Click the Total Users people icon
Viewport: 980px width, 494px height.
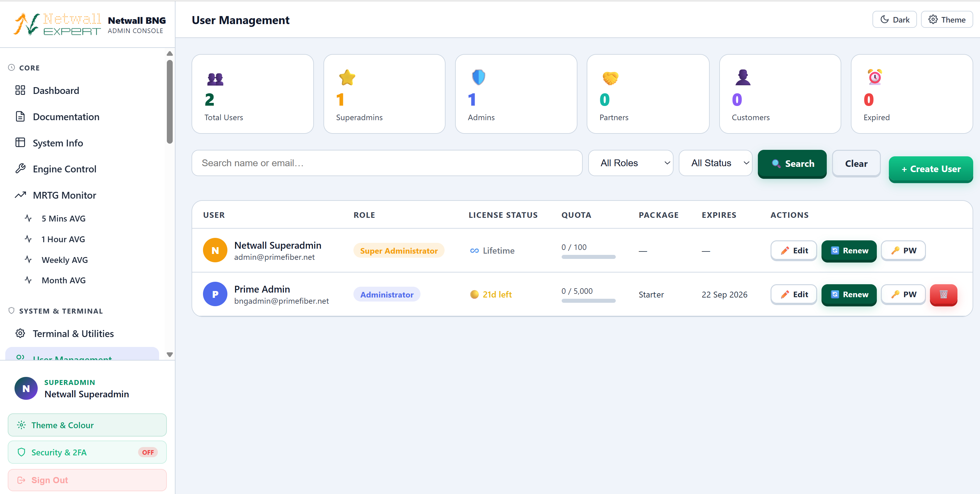(215, 79)
